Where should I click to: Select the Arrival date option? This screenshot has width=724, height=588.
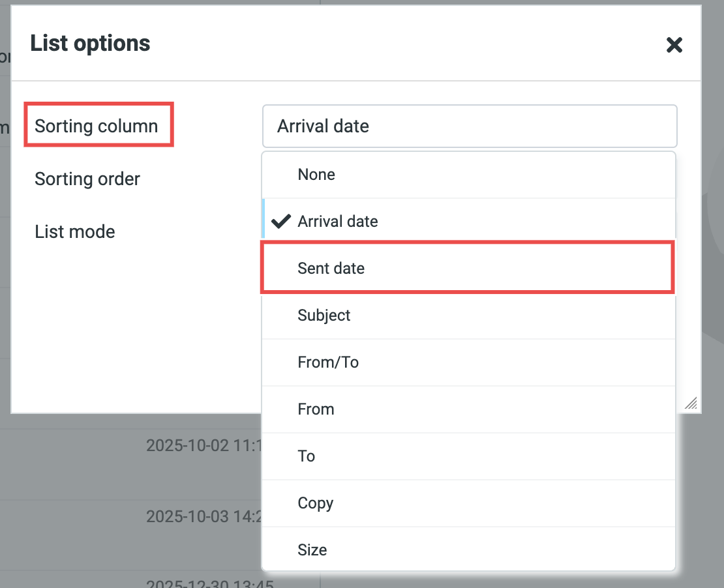(468, 222)
